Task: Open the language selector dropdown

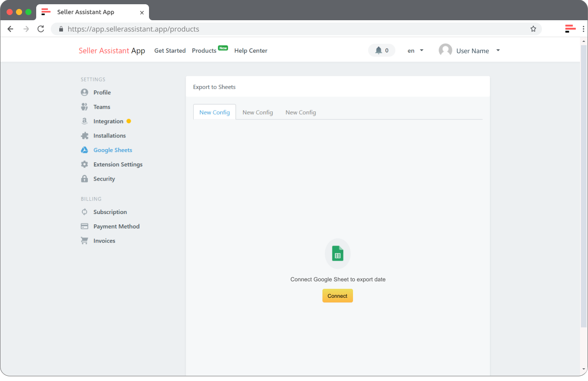Action: pos(414,50)
